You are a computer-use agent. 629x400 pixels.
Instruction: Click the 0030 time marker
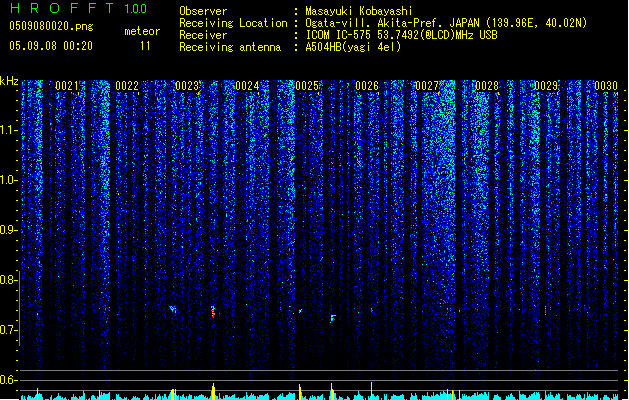606,86
